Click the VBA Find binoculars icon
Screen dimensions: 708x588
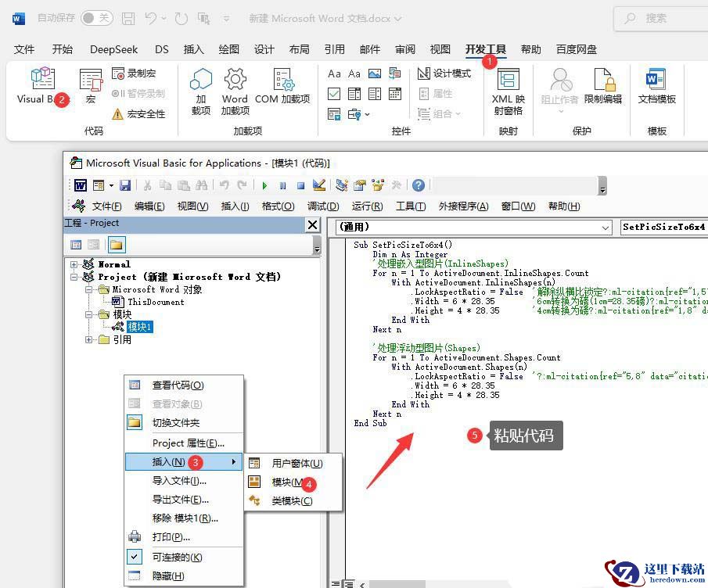[x=201, y=185]
